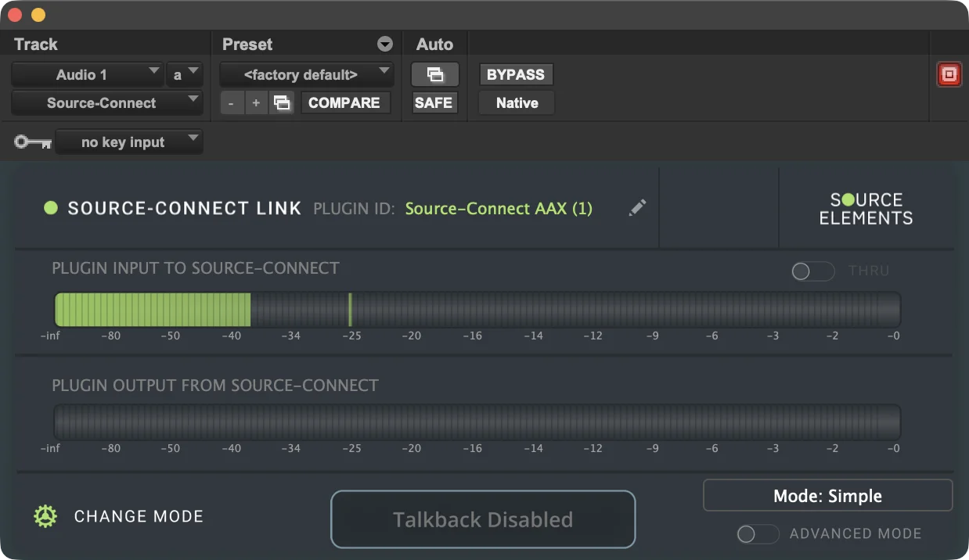Toggle COMPARE preset button

pyautogui.click(x=344, y=102)
